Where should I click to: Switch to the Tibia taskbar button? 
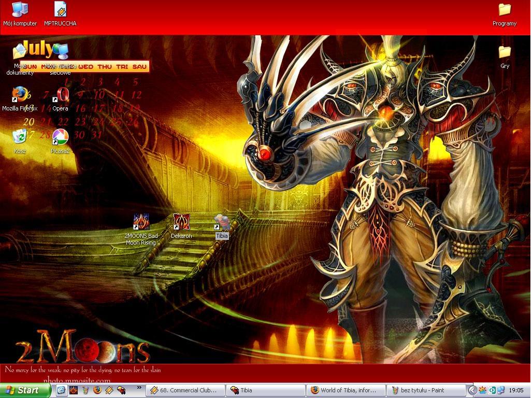[266, 390]
